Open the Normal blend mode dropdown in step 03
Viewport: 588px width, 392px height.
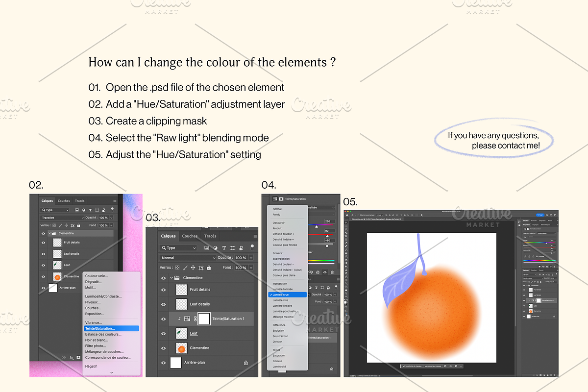click(188, 258)
